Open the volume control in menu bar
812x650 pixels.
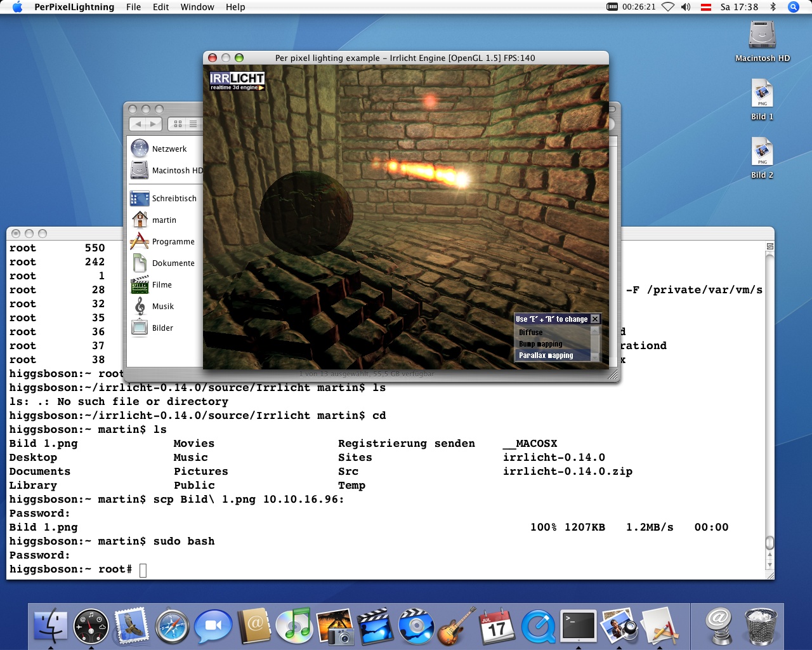686,7
